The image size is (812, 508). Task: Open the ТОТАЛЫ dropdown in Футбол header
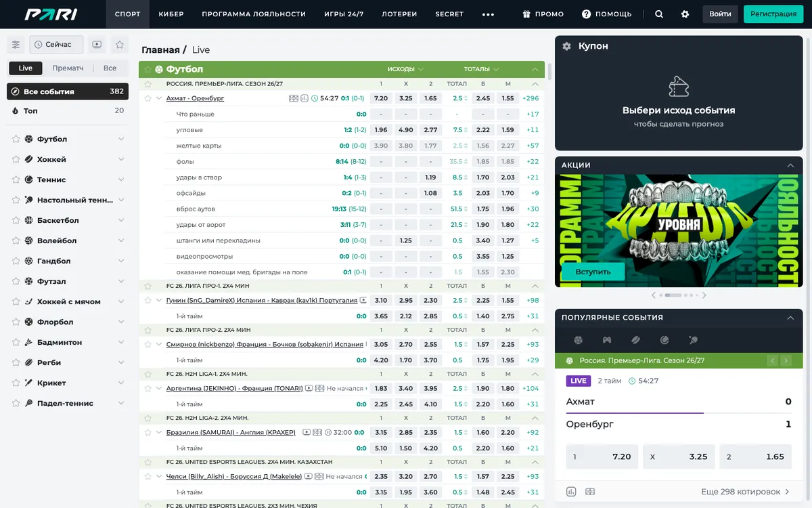482,69
